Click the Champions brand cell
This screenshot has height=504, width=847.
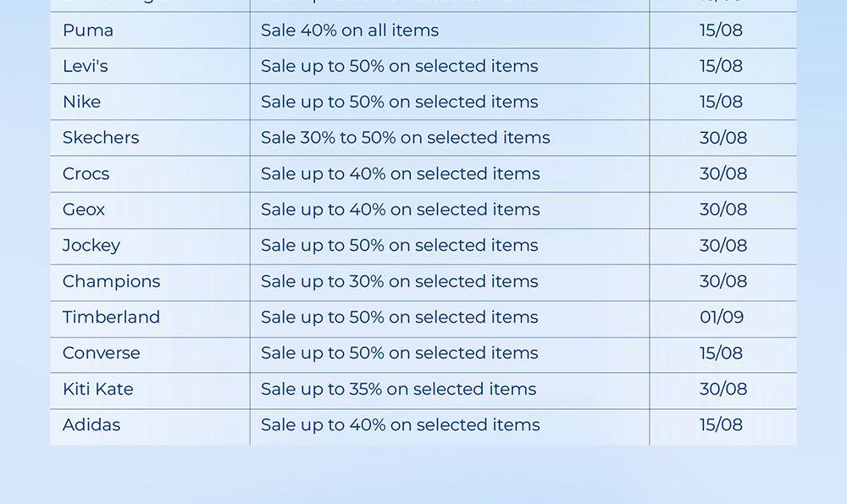[x=111, y=281]
